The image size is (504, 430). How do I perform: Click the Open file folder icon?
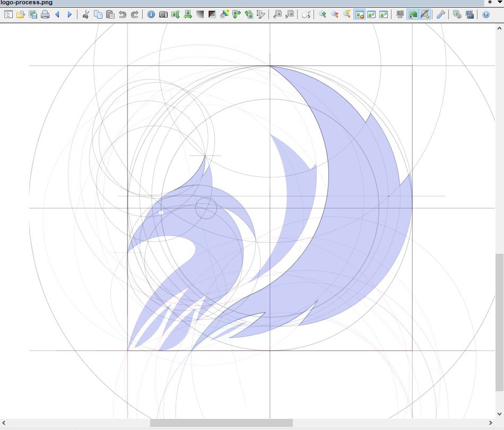tap(21, 14)
